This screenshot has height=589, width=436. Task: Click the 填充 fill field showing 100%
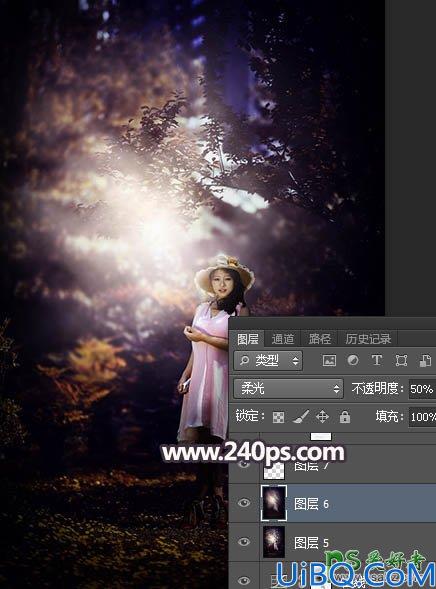point(422,417)
